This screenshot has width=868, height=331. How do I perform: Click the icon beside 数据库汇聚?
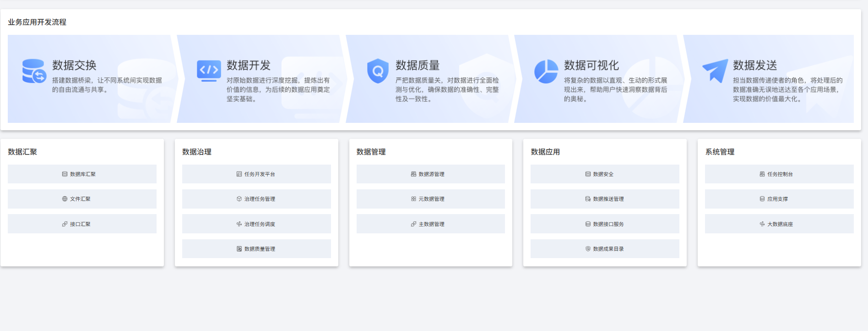(65, 174)
